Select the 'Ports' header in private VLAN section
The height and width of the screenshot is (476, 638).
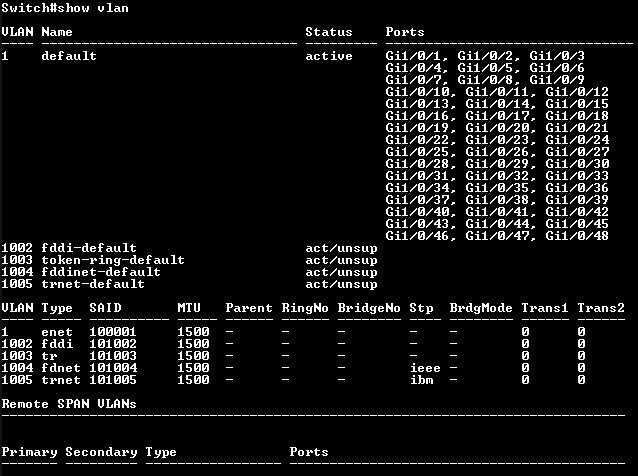tap(309, 452)
